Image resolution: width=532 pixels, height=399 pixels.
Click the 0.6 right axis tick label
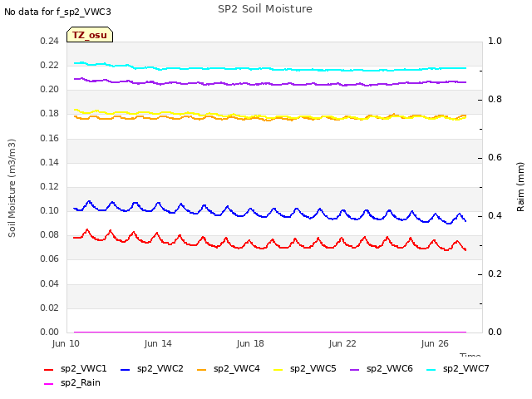coord(495,157)
